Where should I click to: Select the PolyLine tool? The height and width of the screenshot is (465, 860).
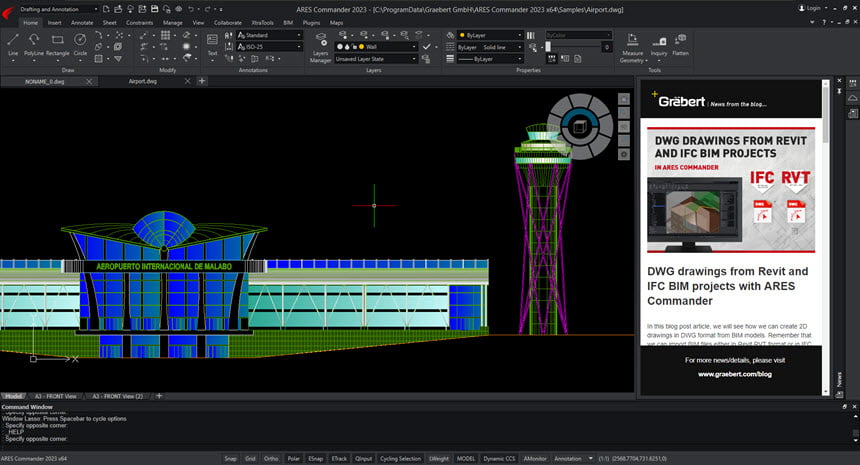click(x=33, y=44)
